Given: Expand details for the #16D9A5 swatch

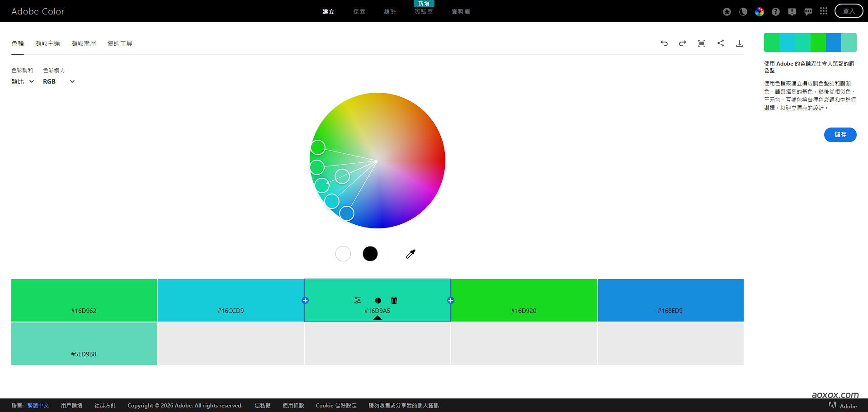Looking at the screenshot, I should [377, 318].
